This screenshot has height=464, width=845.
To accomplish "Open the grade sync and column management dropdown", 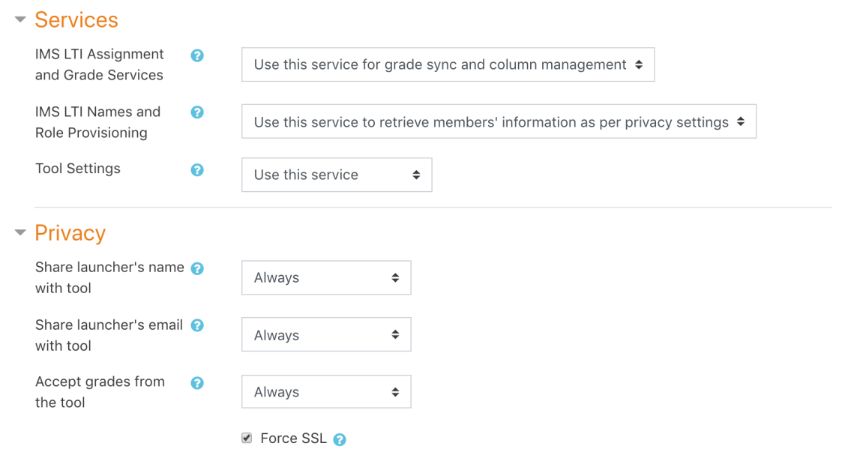I will point(448,65).
